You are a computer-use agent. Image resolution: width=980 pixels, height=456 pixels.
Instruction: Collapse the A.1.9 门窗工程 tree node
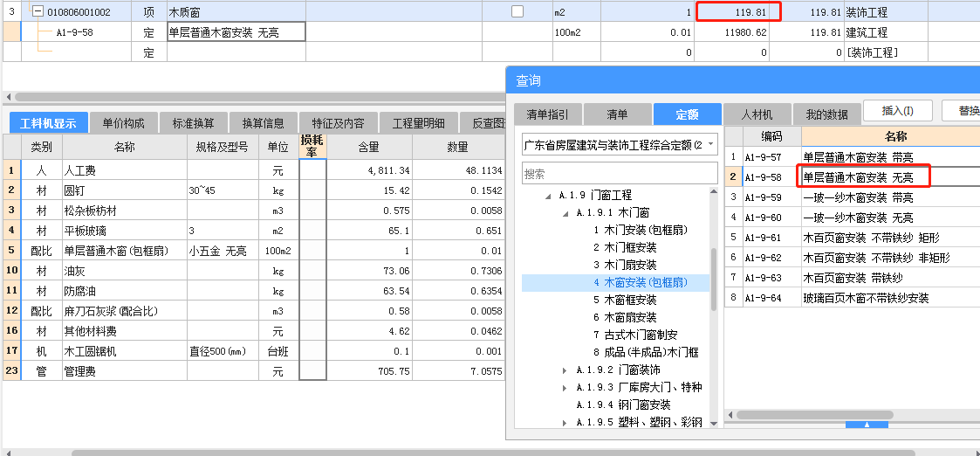[547, 196]
